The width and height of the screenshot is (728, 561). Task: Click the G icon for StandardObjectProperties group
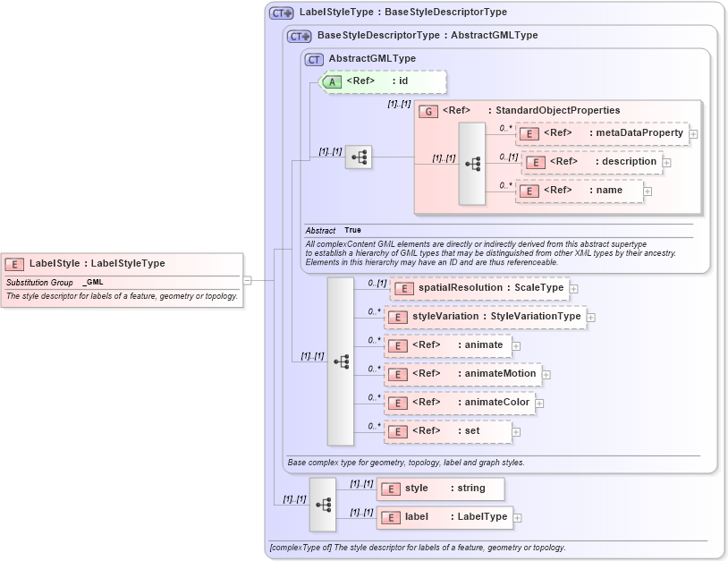tap(428, 110)
